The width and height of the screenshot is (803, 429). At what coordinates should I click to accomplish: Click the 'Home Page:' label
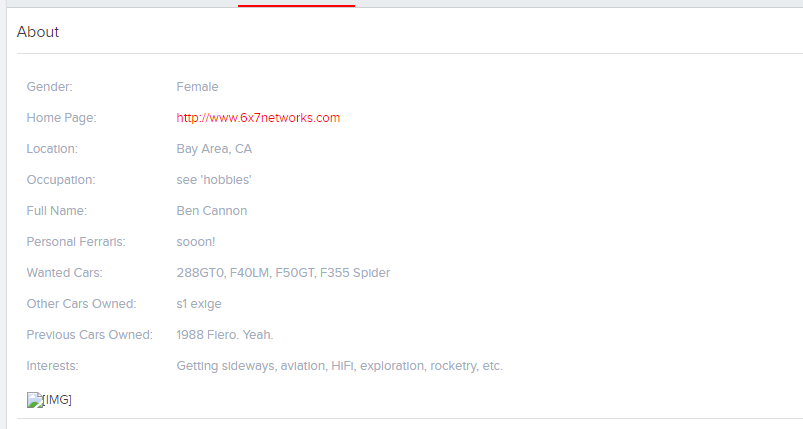[61, 118]
